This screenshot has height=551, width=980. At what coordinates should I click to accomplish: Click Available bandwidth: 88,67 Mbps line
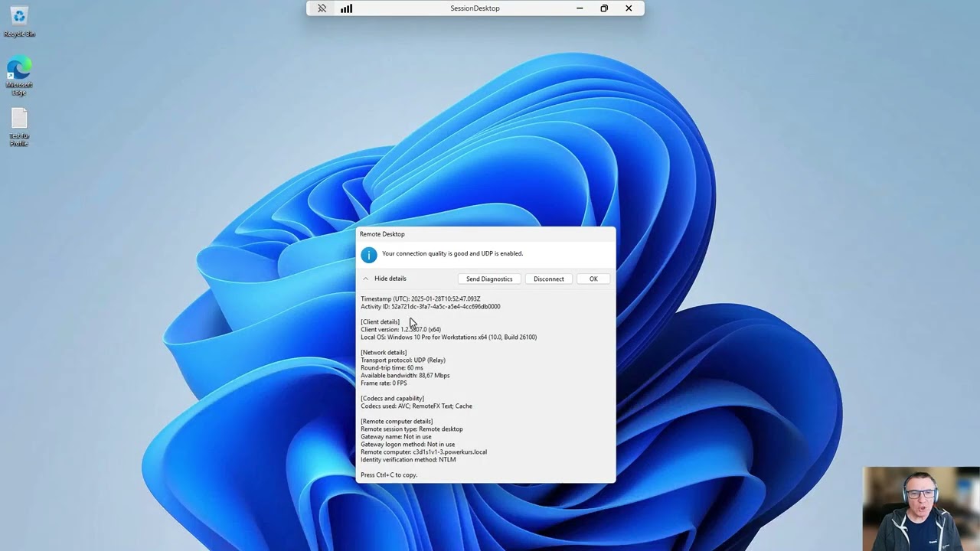405,375
